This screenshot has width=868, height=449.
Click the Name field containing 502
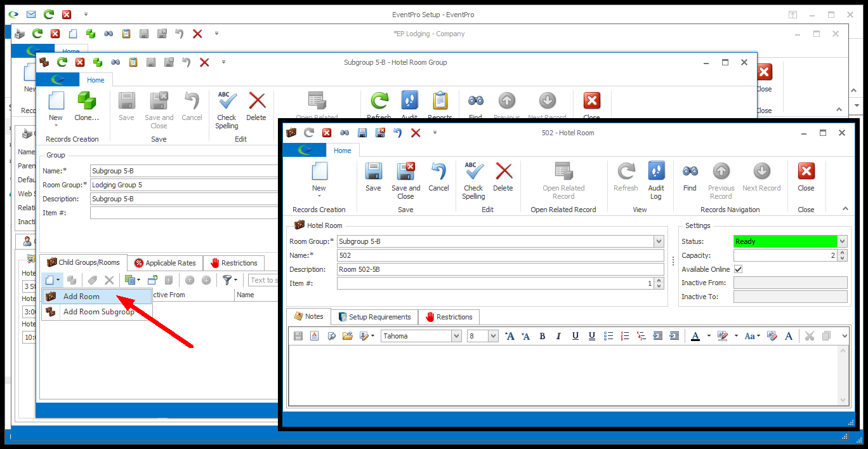click(500, 255)
